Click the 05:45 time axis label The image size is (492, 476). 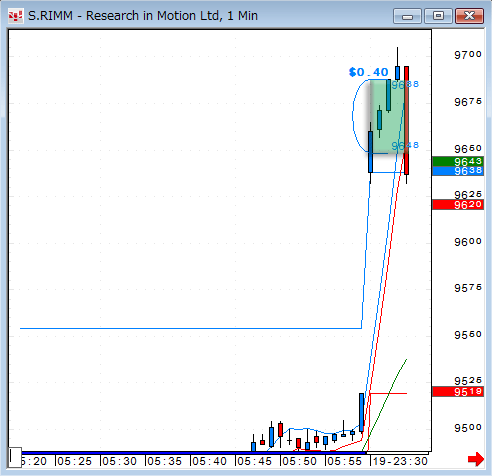point(254,461)
